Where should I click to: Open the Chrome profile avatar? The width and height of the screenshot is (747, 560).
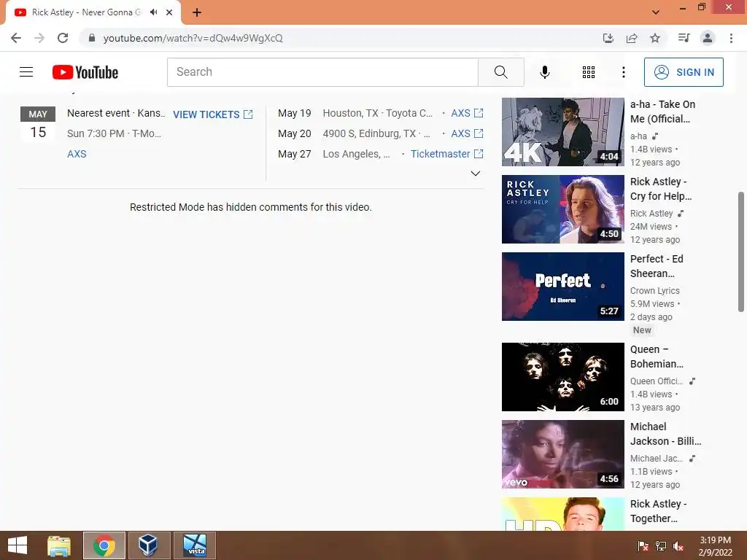click(x=708, y=38)
